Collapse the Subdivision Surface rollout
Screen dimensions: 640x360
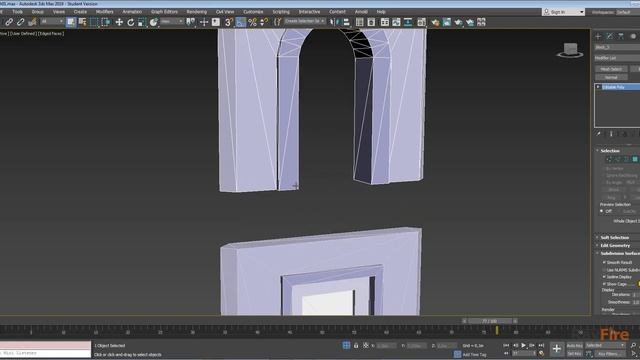click(620, 253)
